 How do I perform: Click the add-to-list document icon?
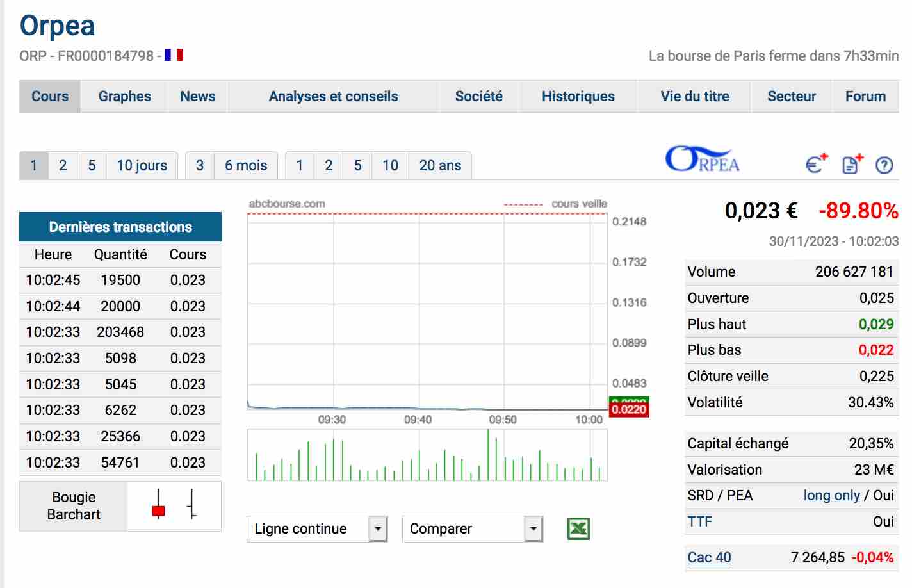point(852,164)
